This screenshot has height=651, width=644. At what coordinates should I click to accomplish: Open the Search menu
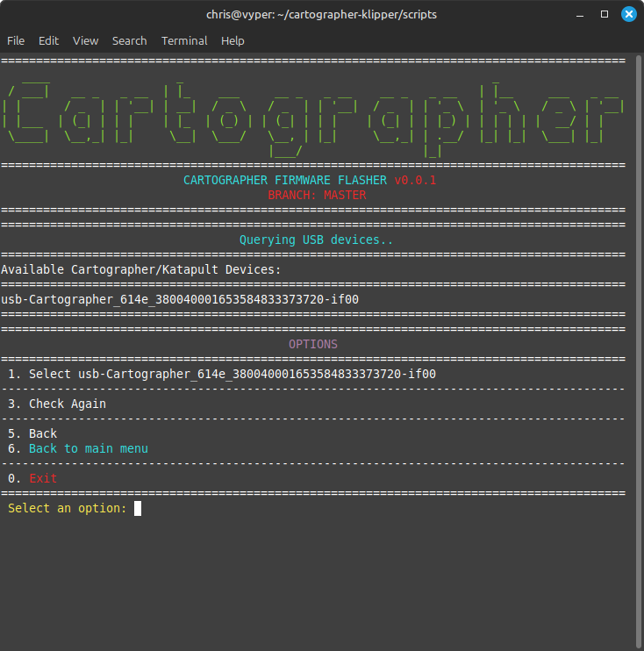pos(129,40)
